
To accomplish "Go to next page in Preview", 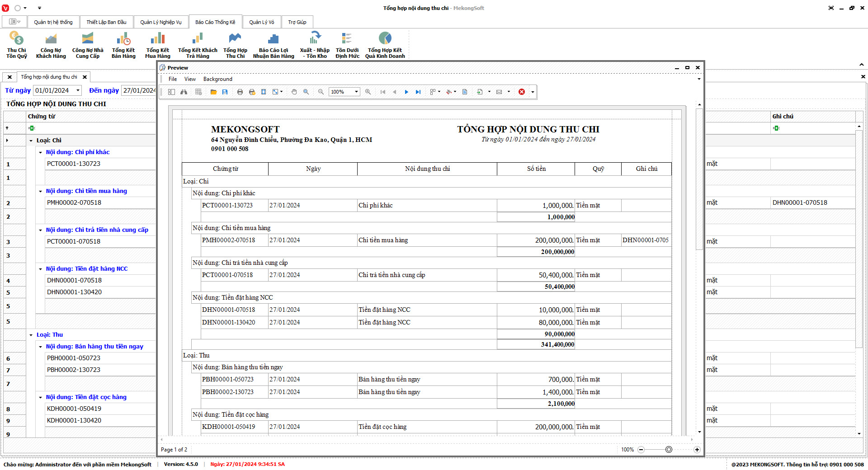I will pos(406,92).
